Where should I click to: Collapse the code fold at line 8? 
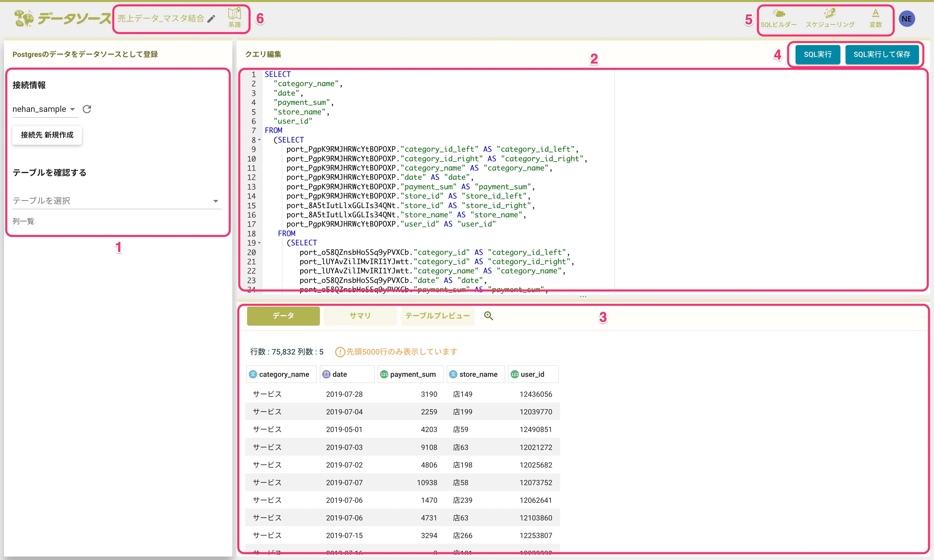260,140
